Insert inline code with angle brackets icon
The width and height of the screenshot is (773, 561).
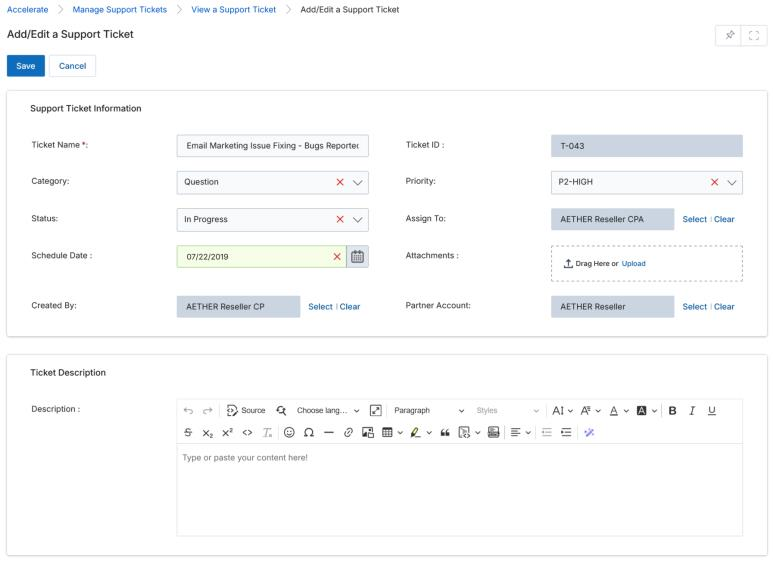point(247,433)
